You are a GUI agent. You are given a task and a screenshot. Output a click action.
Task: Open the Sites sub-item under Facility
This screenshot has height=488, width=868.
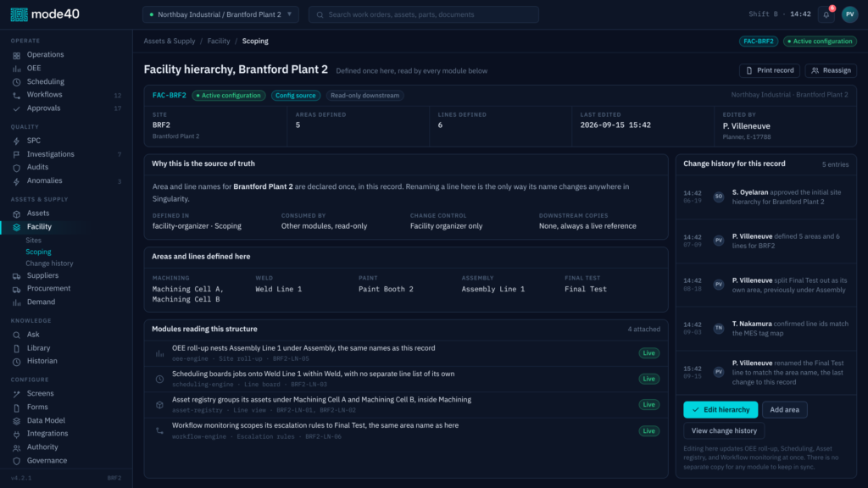pyautogui.click(x=33, y=240)
